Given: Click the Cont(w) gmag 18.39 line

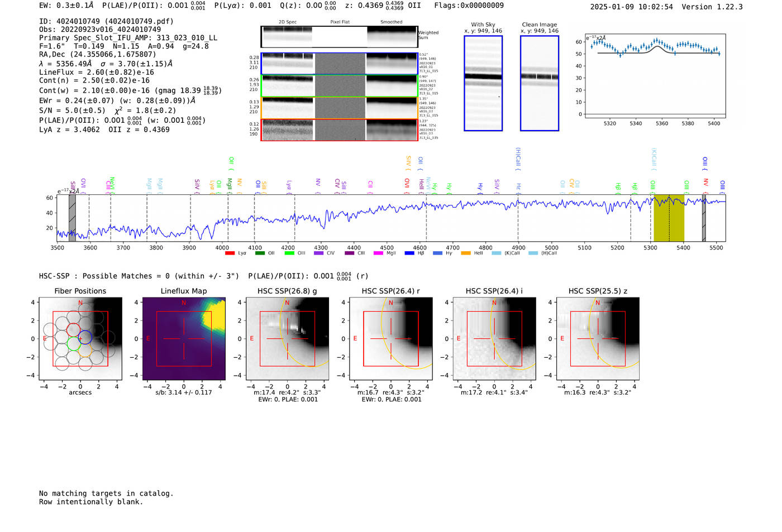Looking at the screenshot, I should pyautogui.click(x=130, y=90).
